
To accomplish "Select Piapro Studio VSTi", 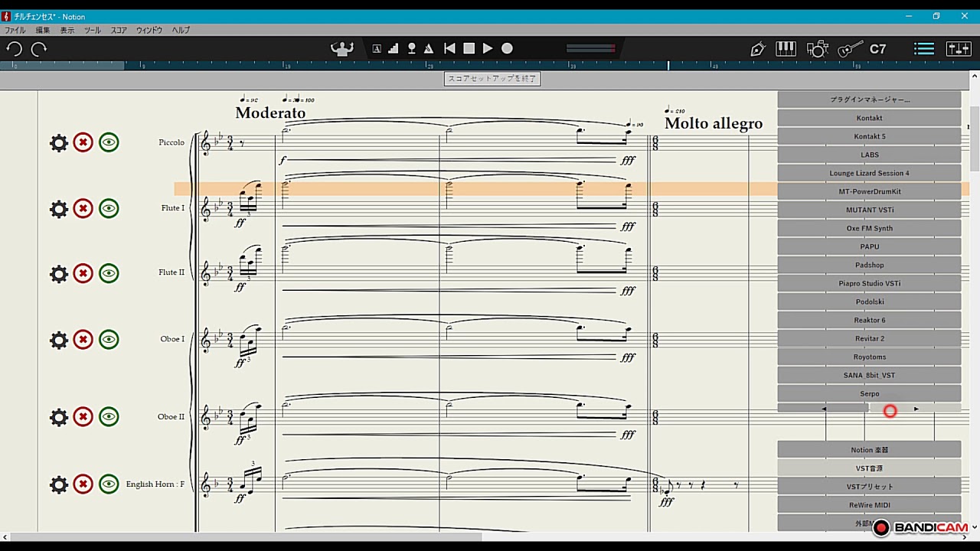I will [869, 283].
